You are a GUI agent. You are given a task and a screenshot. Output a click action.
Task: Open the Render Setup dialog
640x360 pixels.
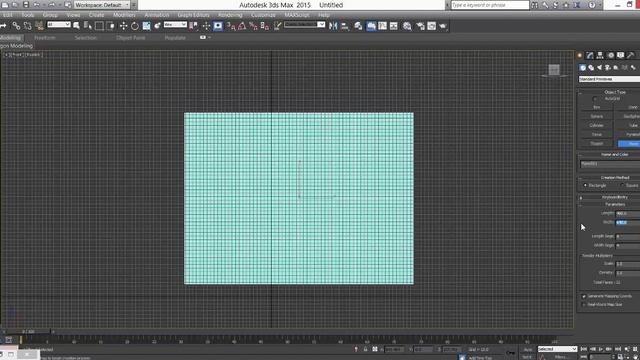click(420, 26)
